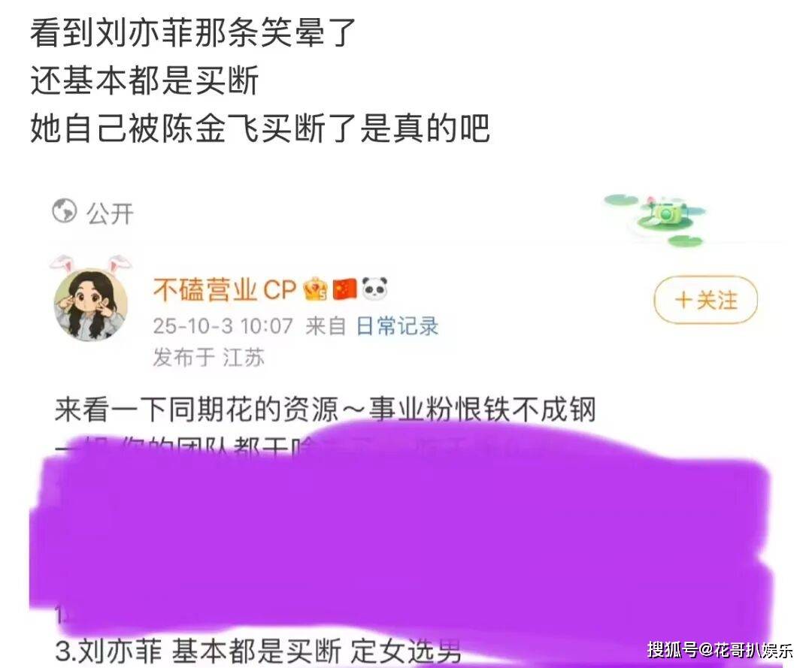Click the 25-10-3 10:07 timestamp
812x668 pixels.
point(223,327)
